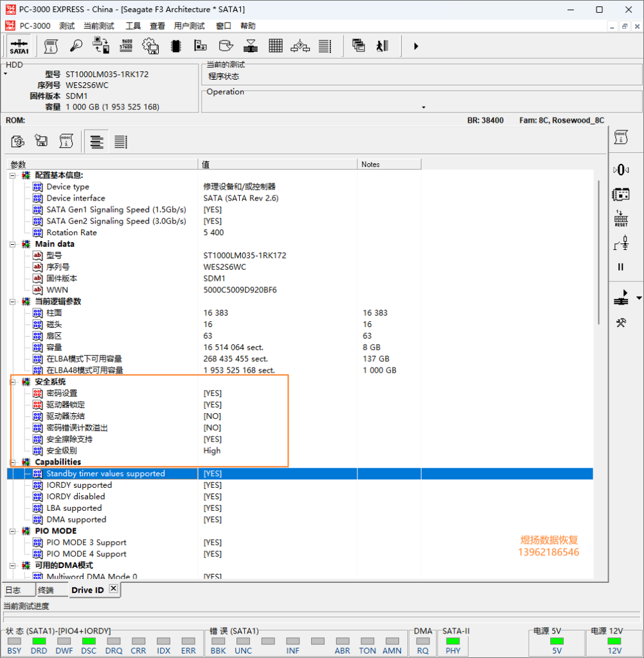Collapse the 配置基本信息 tree group

[x=13, y=175]
